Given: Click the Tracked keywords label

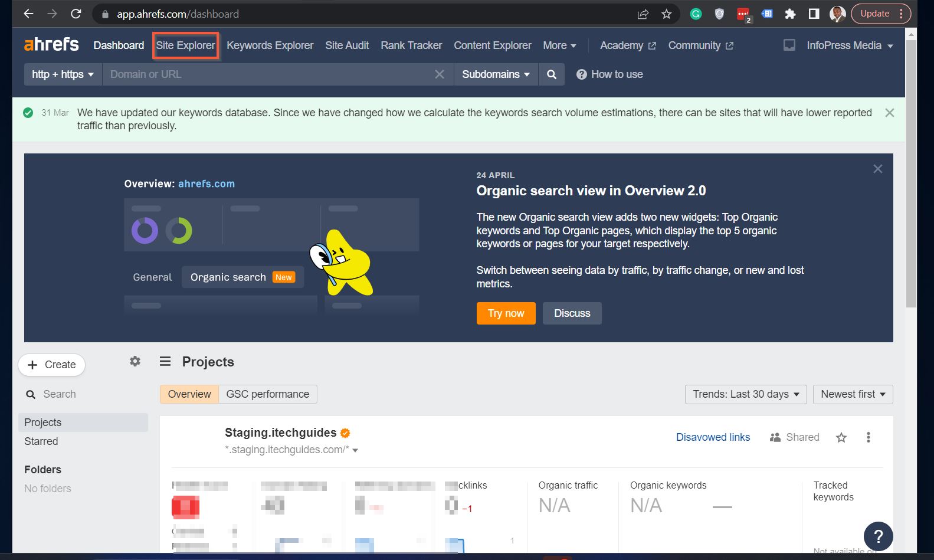Looking at the screenshot, I should click(833, 491).
